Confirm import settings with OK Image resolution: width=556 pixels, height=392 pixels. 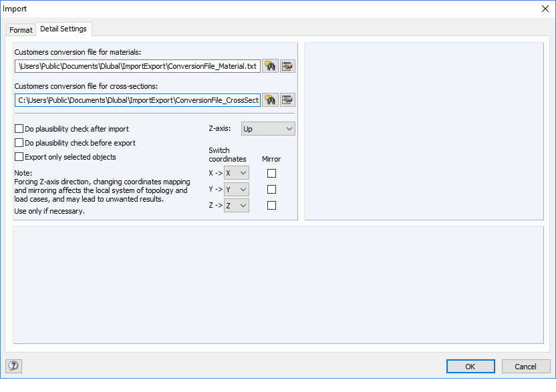[x=470, y=366]
